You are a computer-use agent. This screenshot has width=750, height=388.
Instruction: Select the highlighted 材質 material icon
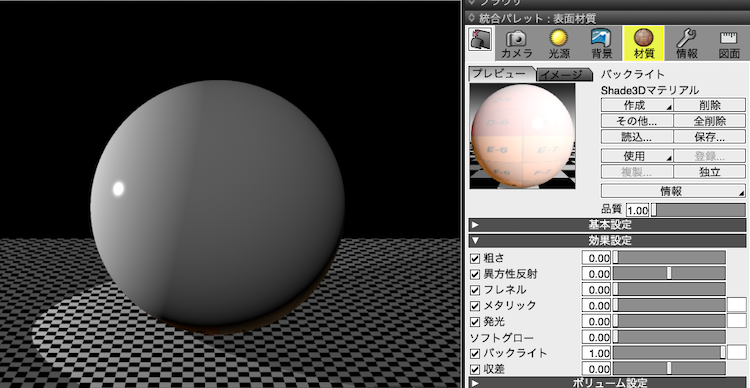coord(643,44)
